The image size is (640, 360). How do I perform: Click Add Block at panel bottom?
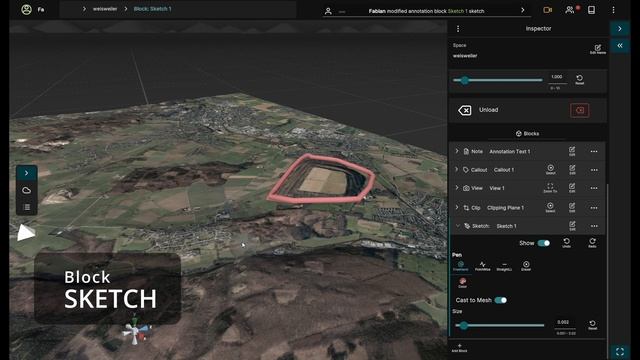point(459,348)
